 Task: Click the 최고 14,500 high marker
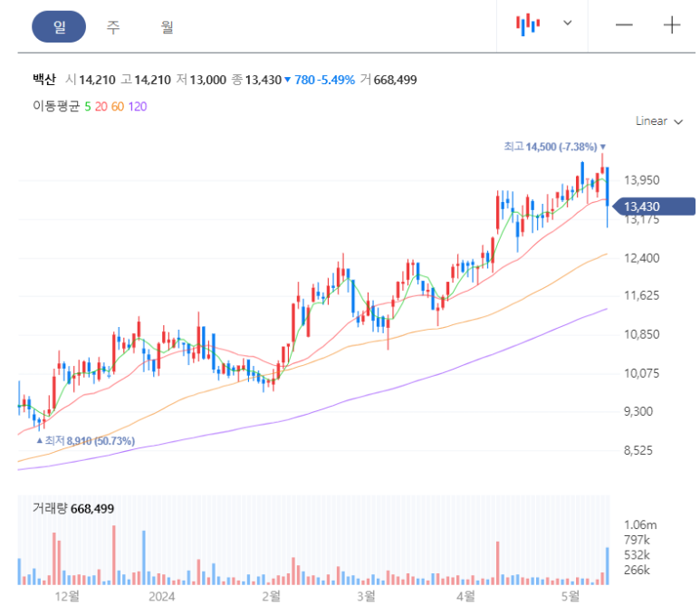pyautogui.click(x=553, y=146)
